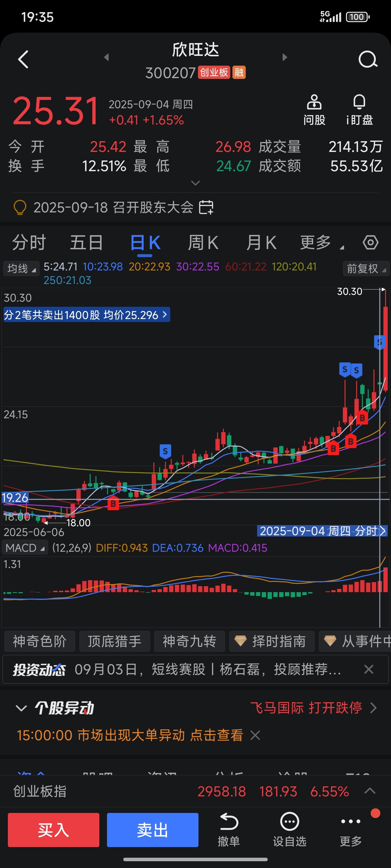Open the 09月03日 短线赛股 news item
Screen dimensions: 391x868
(207, 669)
